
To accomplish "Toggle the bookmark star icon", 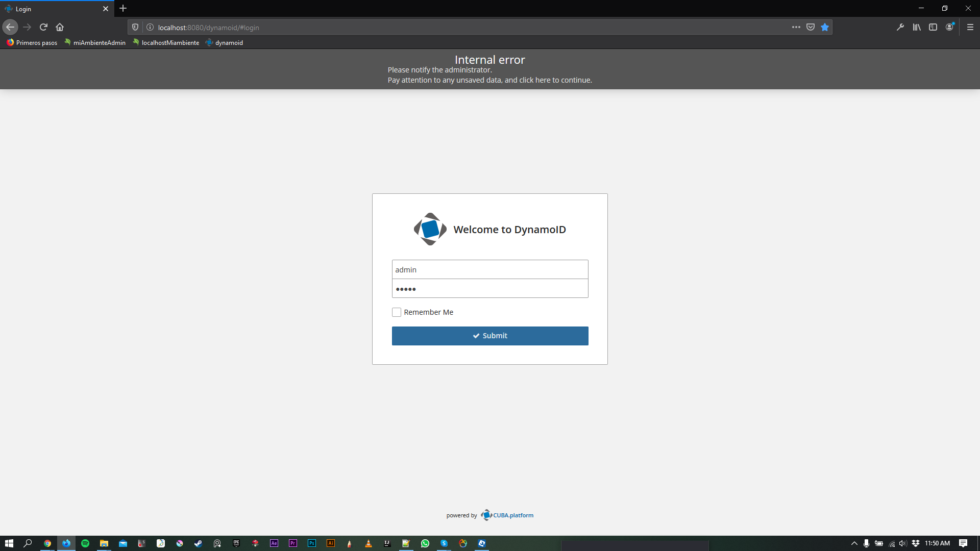I will (x=825, y=27).
